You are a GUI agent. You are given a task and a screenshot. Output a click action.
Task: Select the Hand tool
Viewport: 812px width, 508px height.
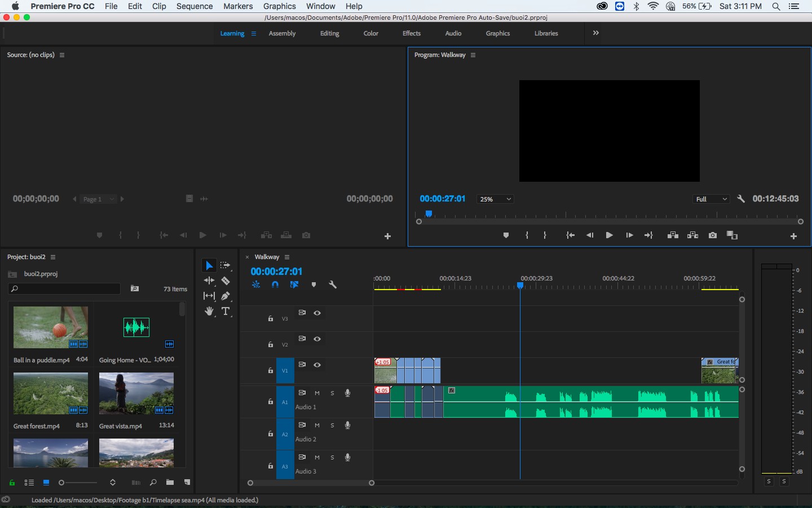(x=209, y=311)
